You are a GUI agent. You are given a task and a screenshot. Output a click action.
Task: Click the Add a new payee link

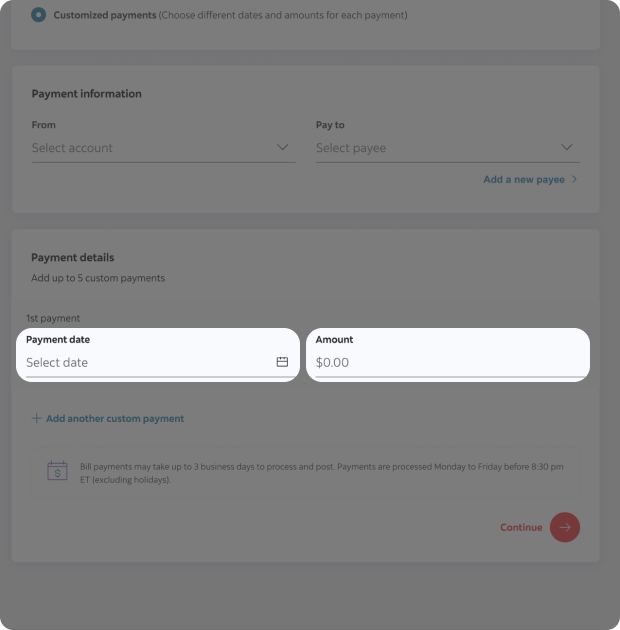[523, 180]
